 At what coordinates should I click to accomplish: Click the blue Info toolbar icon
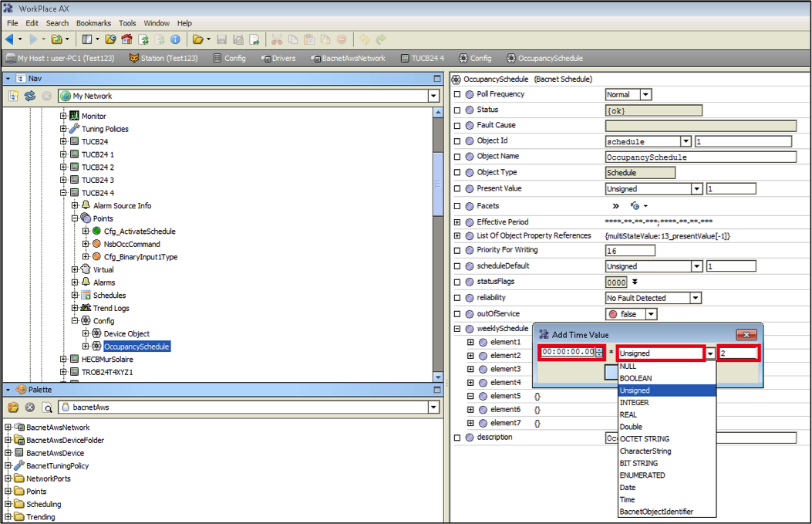tap(176, 39)
